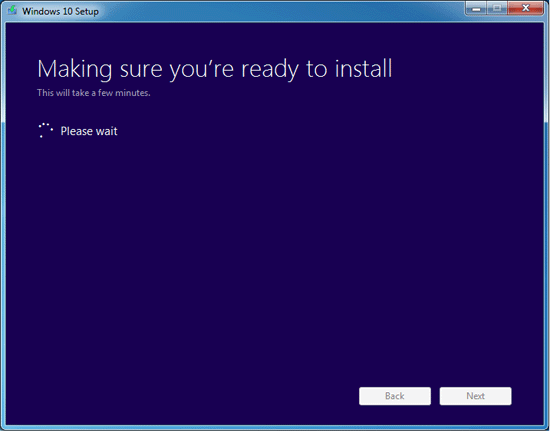Click the "Windows 10 Setup" title text
The height and width of the screenshot is (433, 550).
pyautogui.click(x=60, y=11)
